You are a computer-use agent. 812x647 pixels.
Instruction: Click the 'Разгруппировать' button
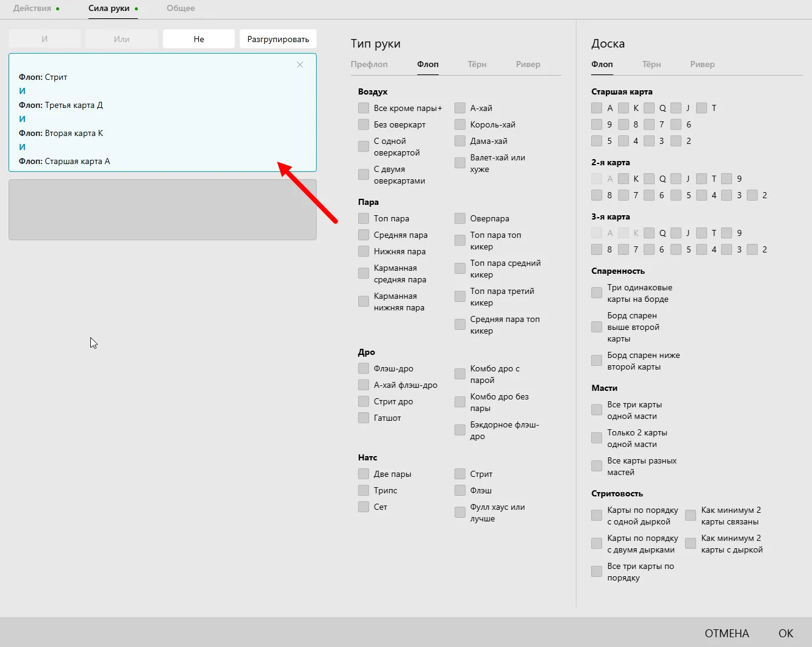click(278, 39)
